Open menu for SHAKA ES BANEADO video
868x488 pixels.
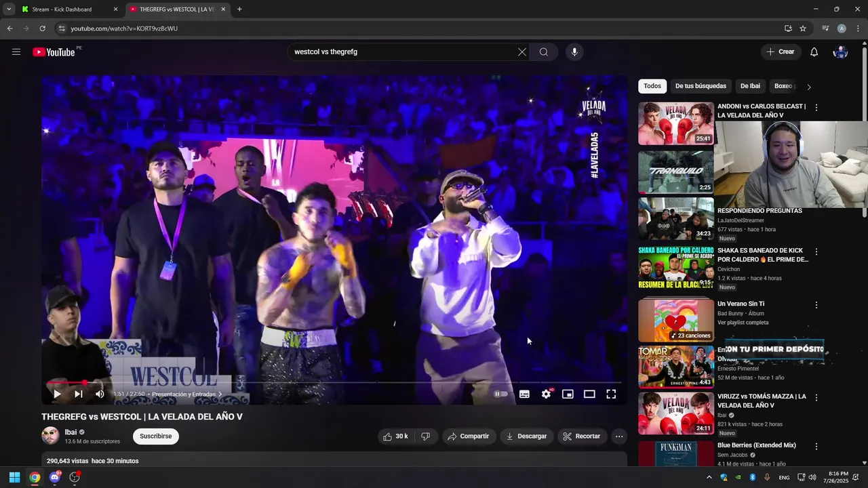(x=816, y=251)
